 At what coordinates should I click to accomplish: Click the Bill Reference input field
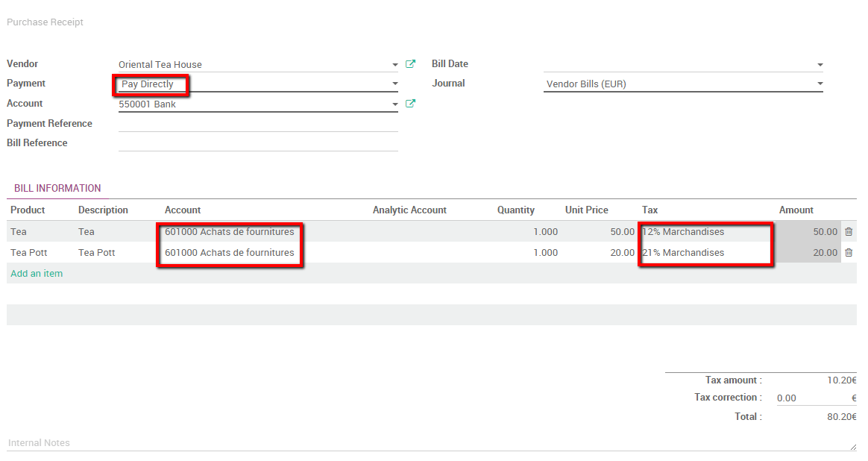[257, 142]
